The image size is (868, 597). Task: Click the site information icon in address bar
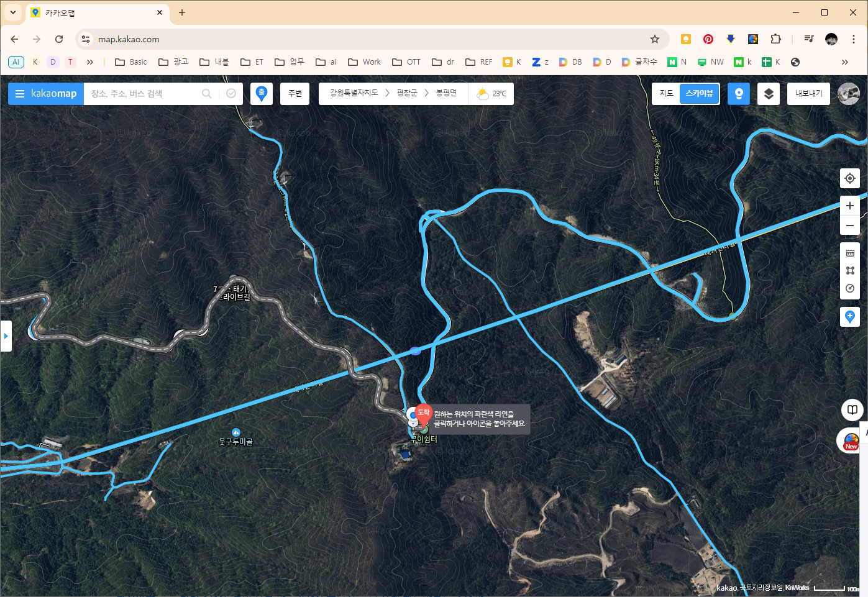(x=86, y=39)
